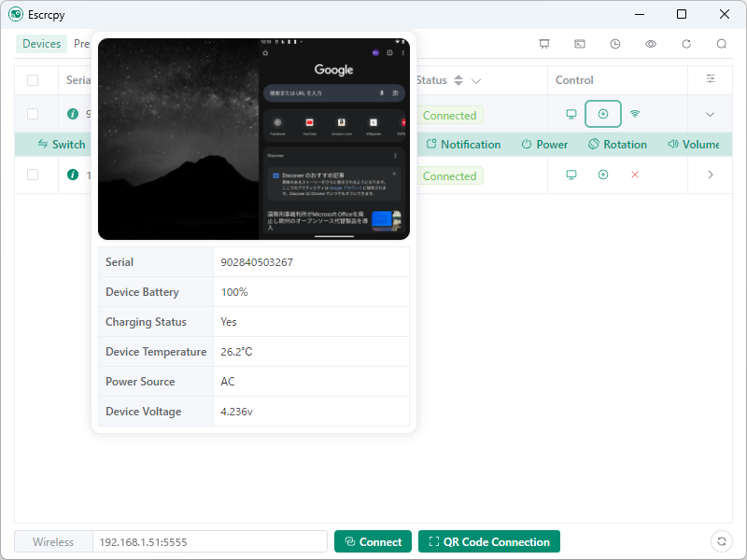Open the table column settings sliders icon

[x=711, y=78]
